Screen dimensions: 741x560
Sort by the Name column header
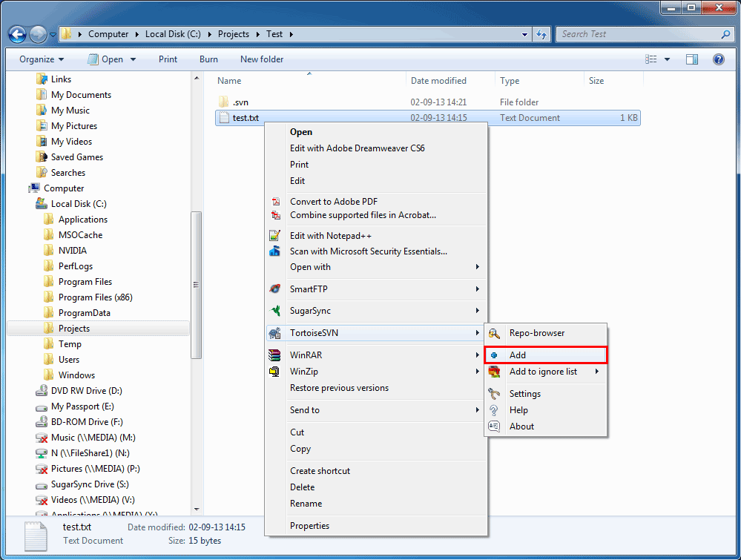(309, 81)
